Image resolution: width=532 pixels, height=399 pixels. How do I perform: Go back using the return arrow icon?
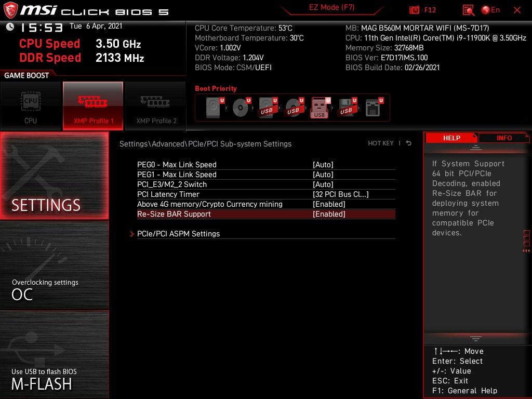[409, 143]
